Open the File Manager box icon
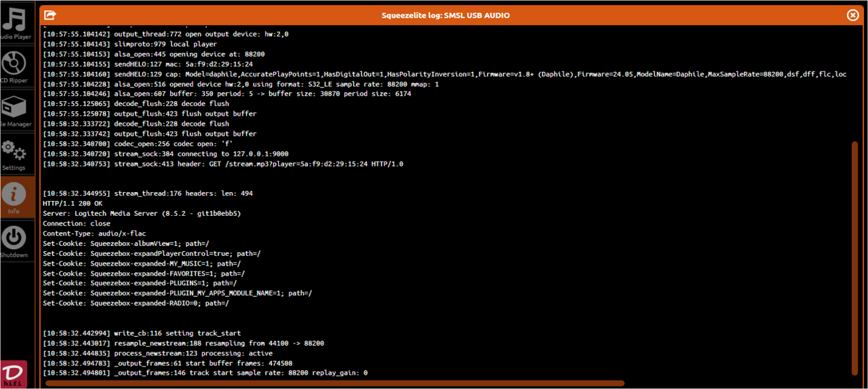Viewport: 868px width, 389px height. pos(13,107)
